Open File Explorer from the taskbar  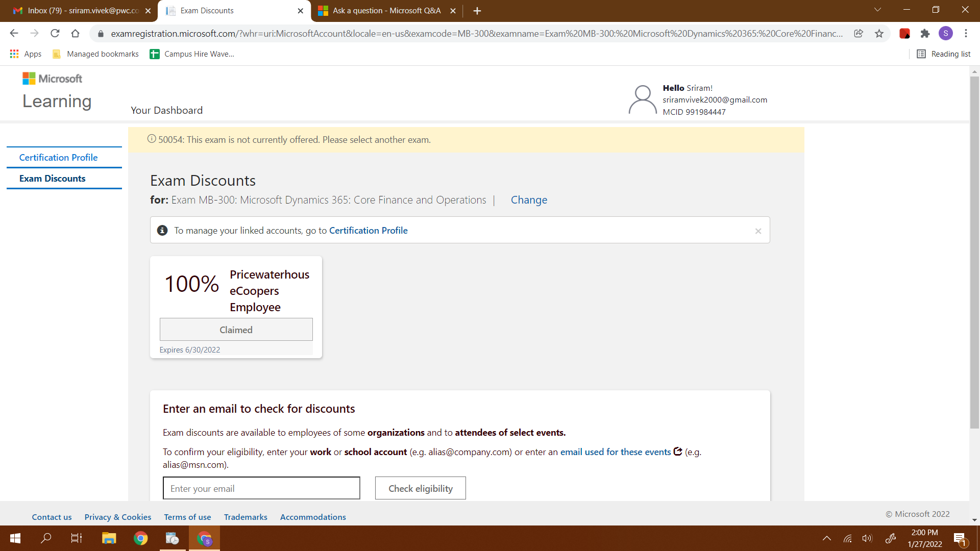[x=109, y=538]
